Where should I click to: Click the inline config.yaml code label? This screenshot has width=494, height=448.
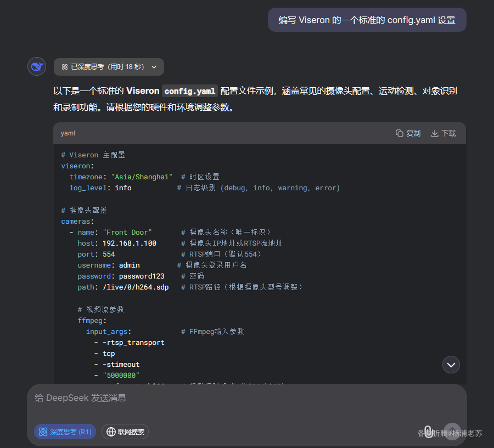tap(190, 91)
